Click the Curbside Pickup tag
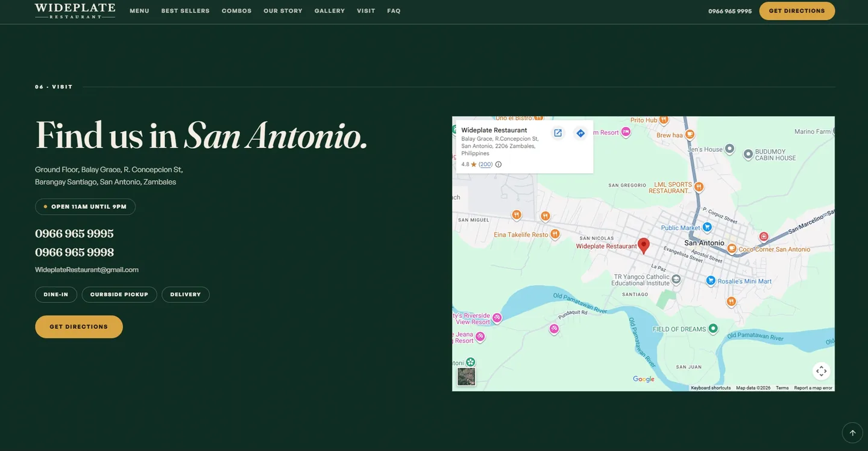The image size is (868, 451). tap(119, 294)
